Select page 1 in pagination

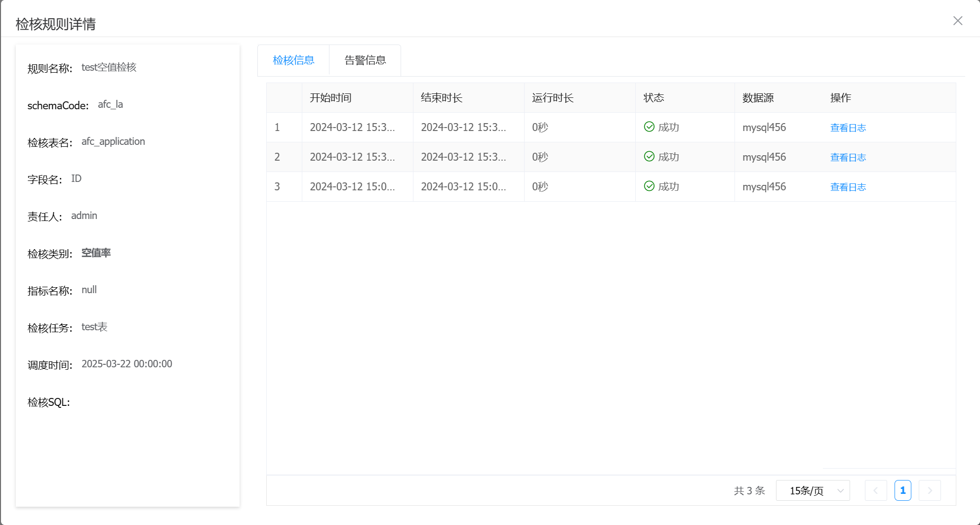tap(902, 490)
